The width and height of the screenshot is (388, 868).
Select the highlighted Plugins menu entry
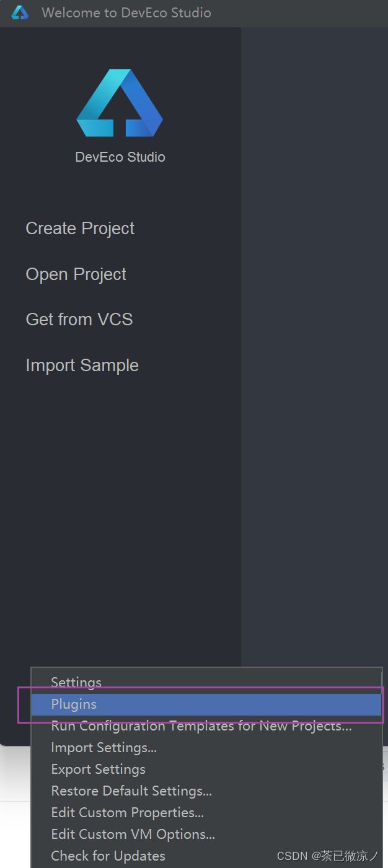tap(206, 704)
